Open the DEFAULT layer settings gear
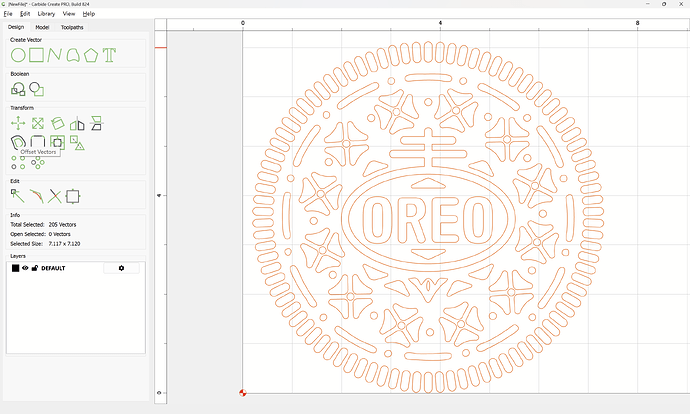 tap(122, 268)
